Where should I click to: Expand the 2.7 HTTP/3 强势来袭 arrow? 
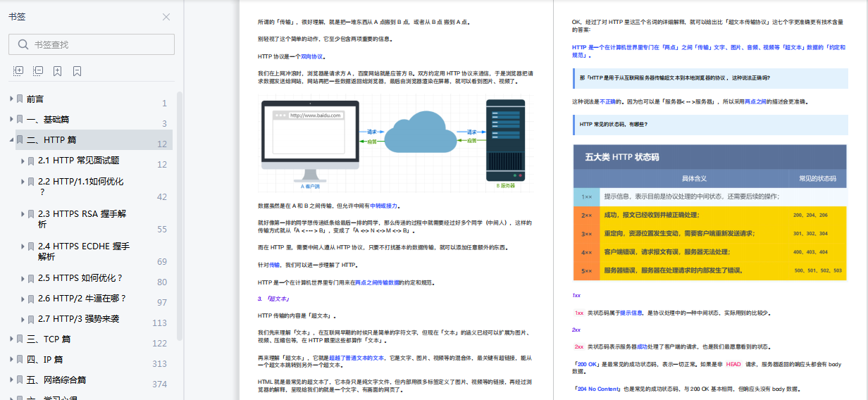click(x=23, y=319)
